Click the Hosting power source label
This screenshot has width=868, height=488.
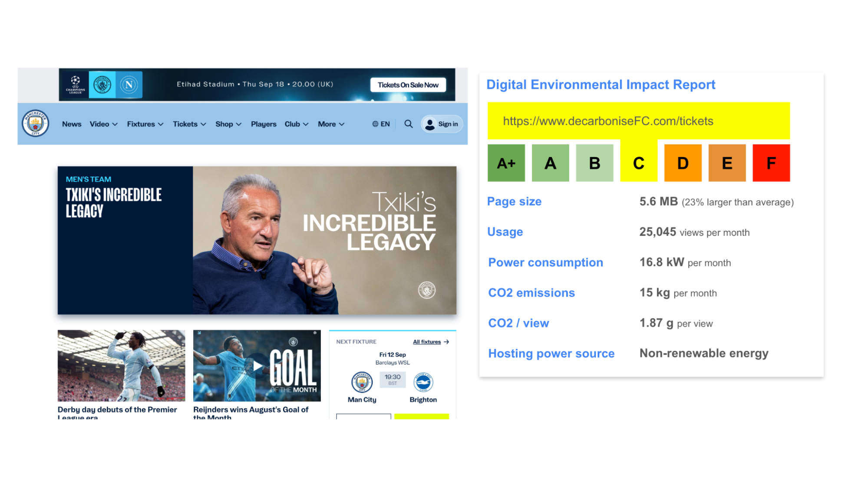tap(551, 354)
